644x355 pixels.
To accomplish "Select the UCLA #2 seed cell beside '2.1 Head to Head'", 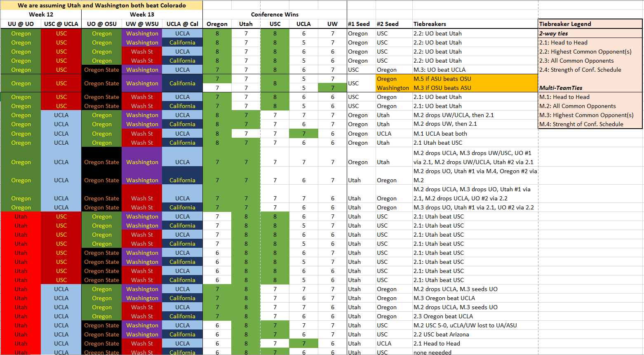I will pyautogui.click(x=394, y=343).
